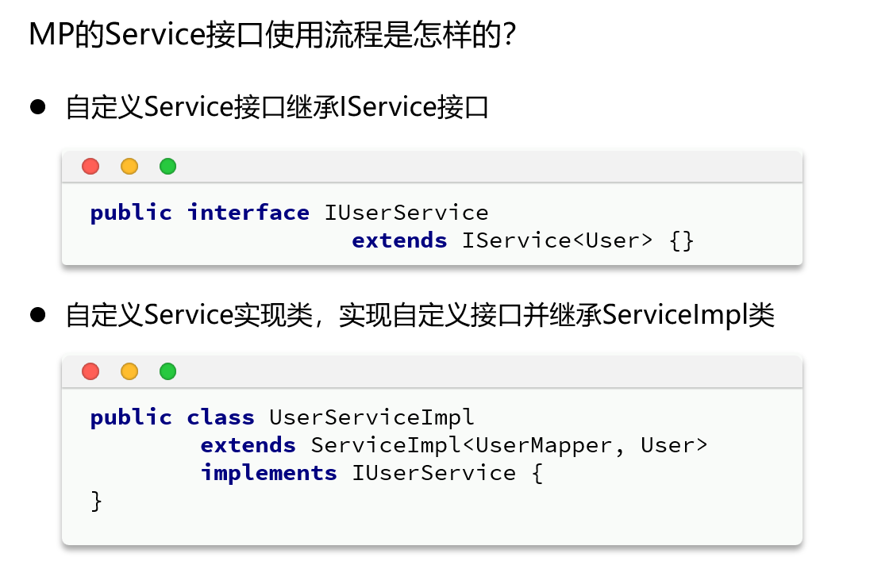Click the red dot in the IUserService code window
893x588 pixels.
pos(90,167)
